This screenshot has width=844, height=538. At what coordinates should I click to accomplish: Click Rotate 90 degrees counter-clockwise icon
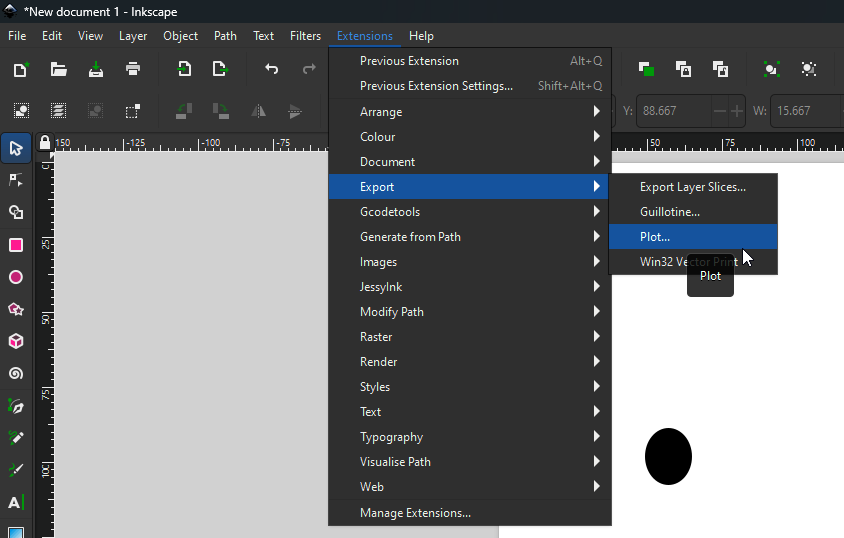click(x=184, y=111)
